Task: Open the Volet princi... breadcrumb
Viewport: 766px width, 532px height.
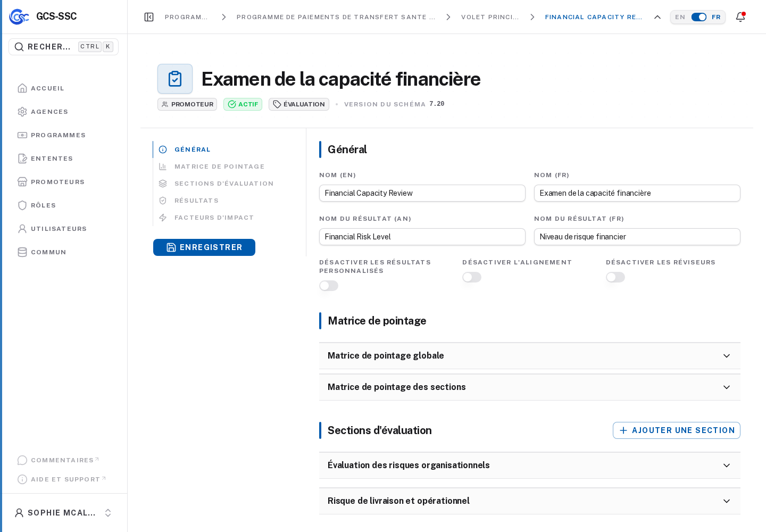Action: [x=490, y=17]
